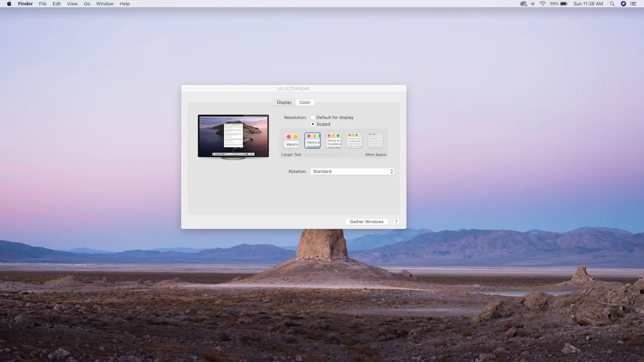Open Spotlight search magnifier
This screenshot has height=362, width=644.
tap(612, 4)
